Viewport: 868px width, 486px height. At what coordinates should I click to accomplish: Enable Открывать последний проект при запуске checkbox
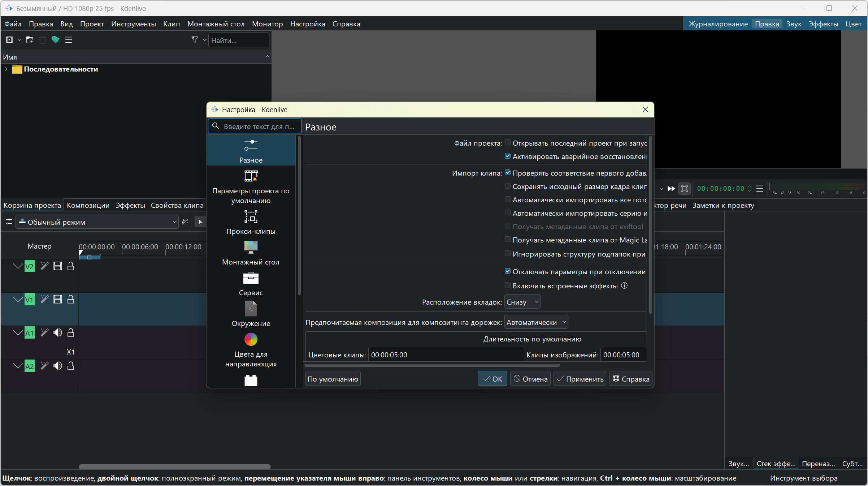coord(508,143)
